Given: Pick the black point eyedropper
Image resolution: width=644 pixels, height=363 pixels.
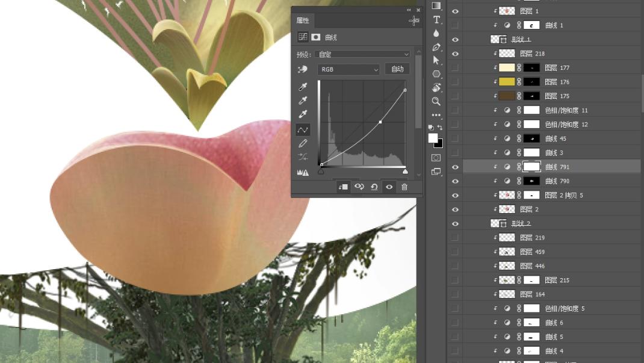Looking at the screenshot, I should (x=303, y=87).
